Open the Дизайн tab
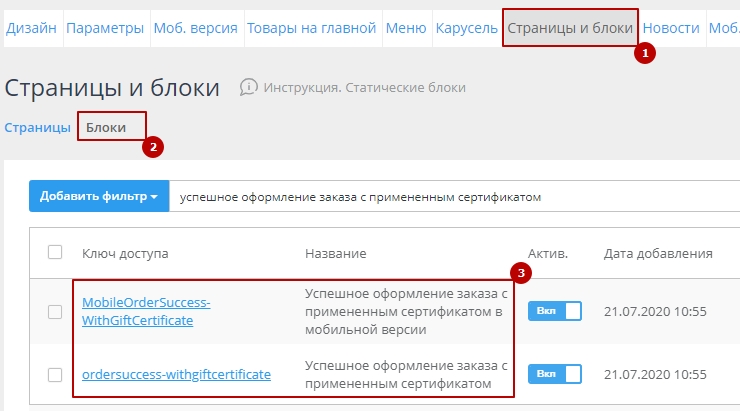Image resolution: width=740 pixels, height=411 pixels. click(x=31, y=28)
